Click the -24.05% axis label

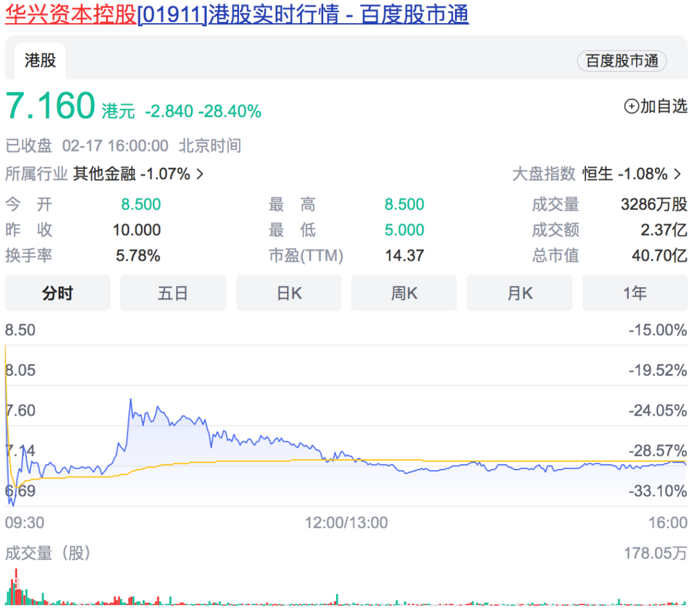[x=658, y=410]
